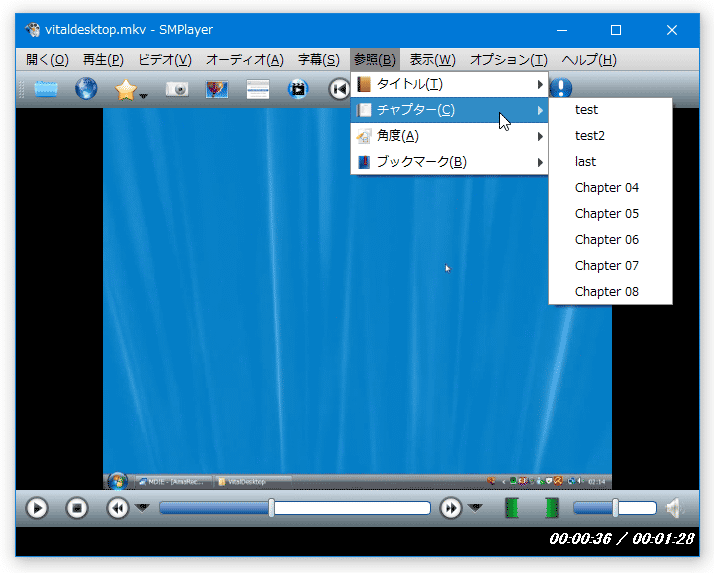Image resolution: width=714 pixels, height=573 pixels.
Task: Click the blue exclamation toolbar icon
Action: pyautogui.click(x=561, y=87)
